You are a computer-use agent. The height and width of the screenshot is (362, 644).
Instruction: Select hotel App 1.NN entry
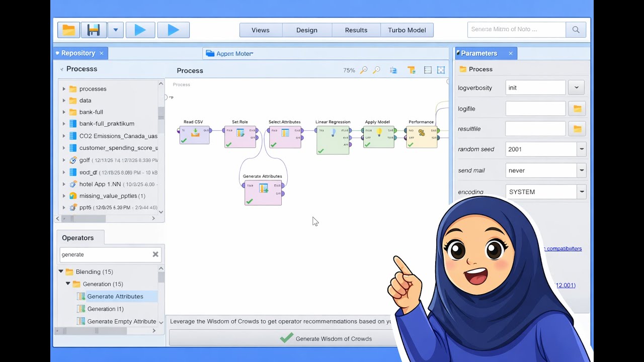click(113, 184)
